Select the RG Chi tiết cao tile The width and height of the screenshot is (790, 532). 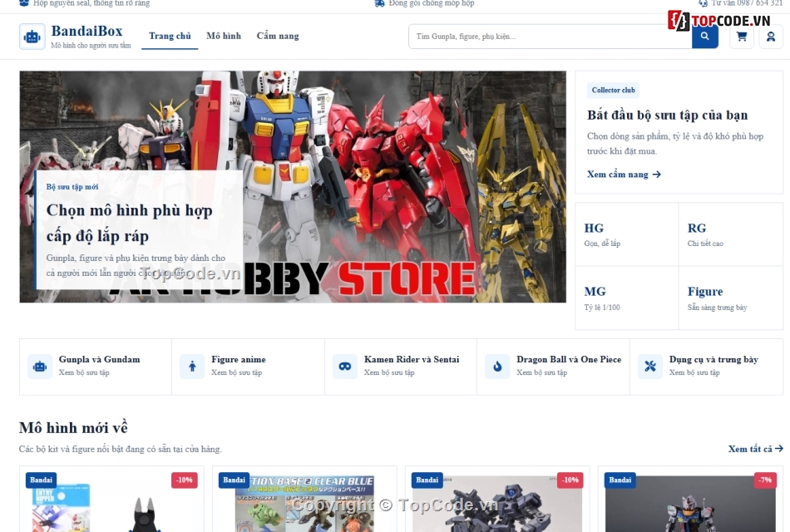click(731, 234)
